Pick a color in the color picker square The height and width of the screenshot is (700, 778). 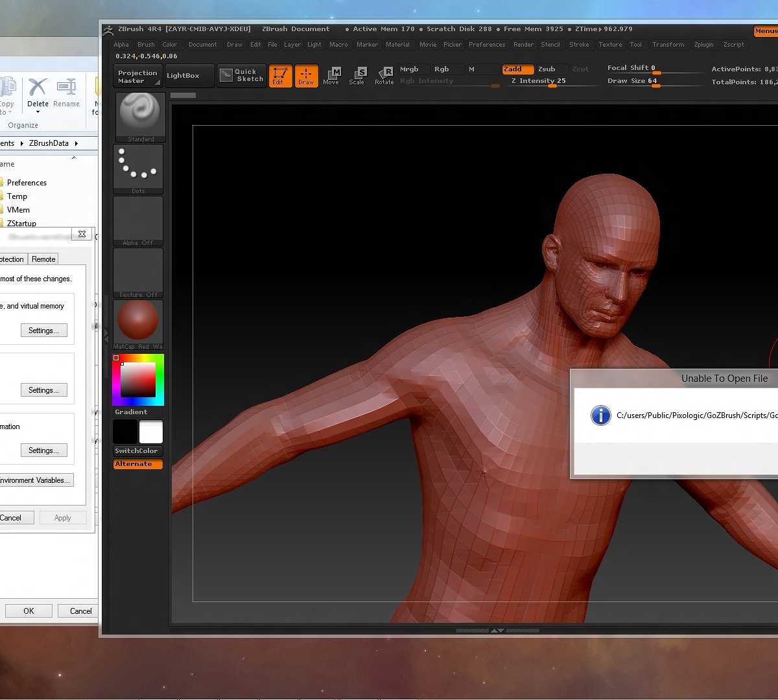138,380
